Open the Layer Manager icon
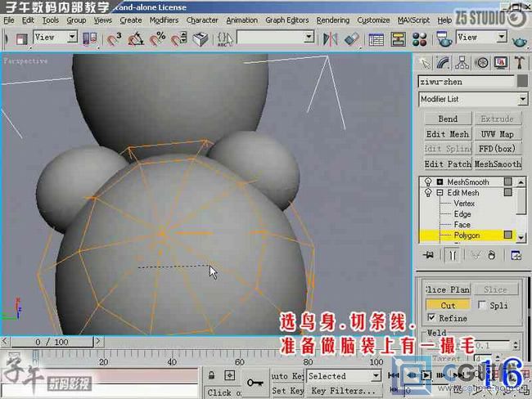The height and width of the screenshot is (399, 532). click(376, 39)
